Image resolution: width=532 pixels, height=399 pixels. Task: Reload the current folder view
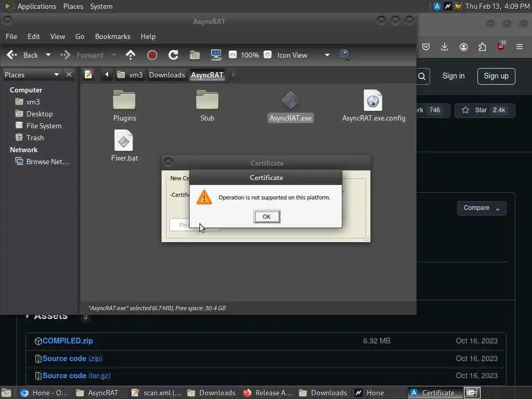(174, 55)
